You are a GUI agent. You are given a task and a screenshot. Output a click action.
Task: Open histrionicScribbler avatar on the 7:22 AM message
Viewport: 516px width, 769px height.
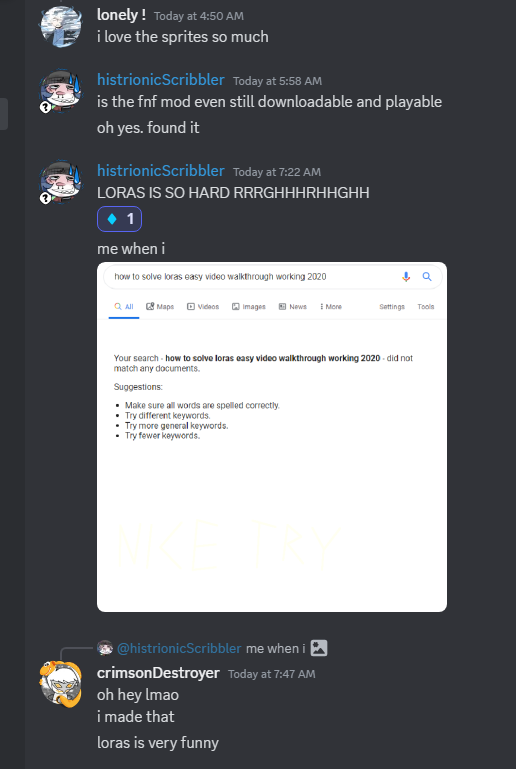pyautogui.click(x=61, y=182)
